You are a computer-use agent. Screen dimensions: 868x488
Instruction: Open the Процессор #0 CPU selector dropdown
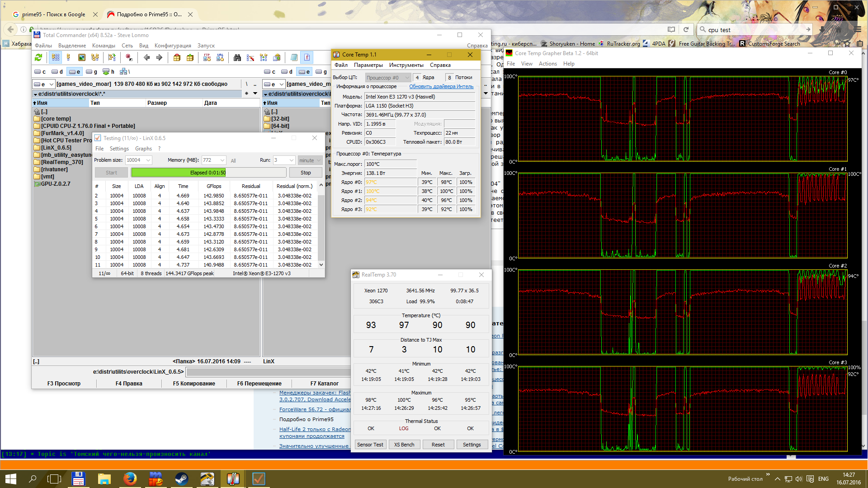point(388,78)
